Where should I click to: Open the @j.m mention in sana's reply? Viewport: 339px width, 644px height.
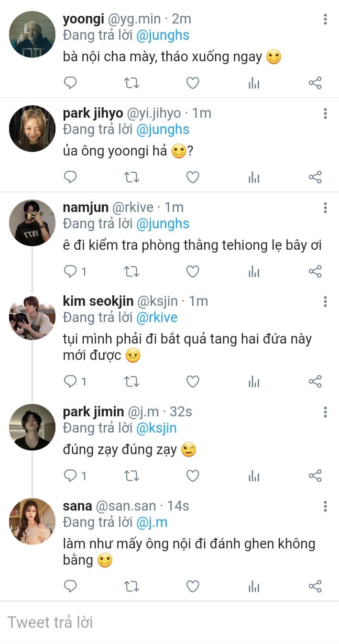pos(152,522)
